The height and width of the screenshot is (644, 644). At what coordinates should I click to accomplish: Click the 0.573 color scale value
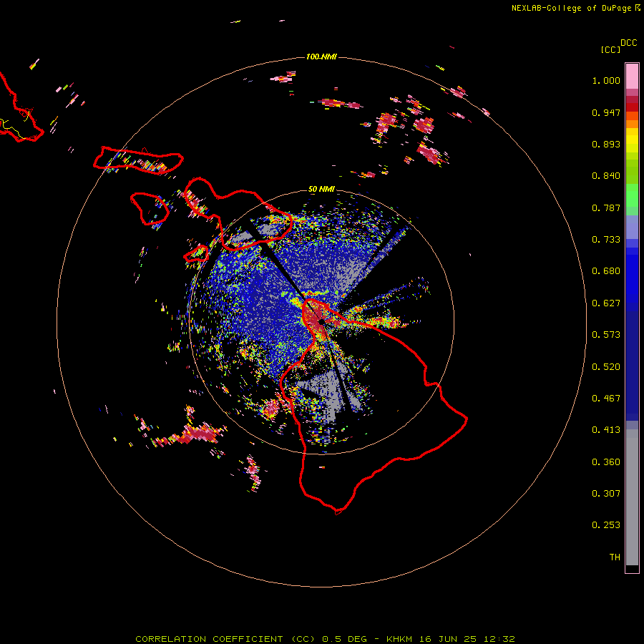click(606, 335)
